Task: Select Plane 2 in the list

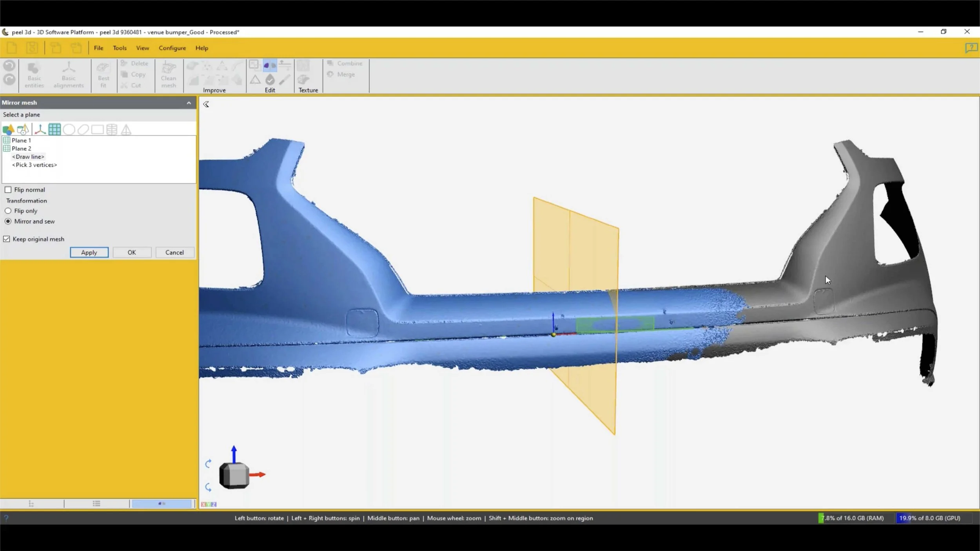Action: [21, 149]
